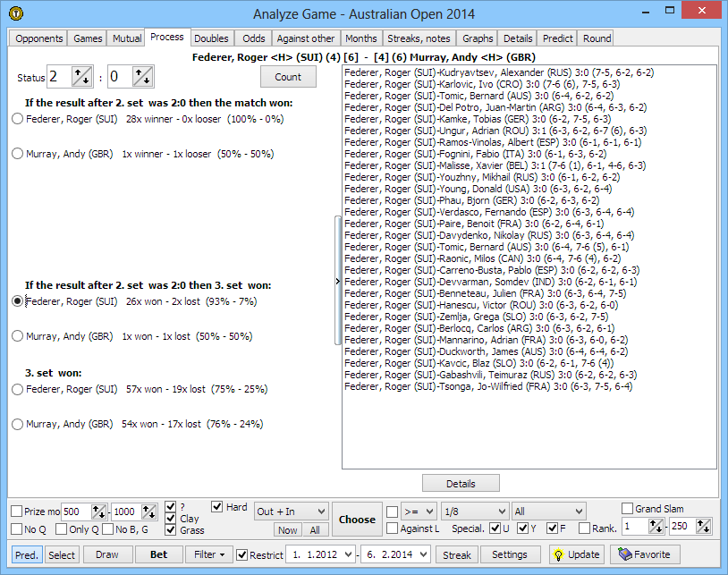
Task: Click the Bet button
Action: click(x=159, y=554)
